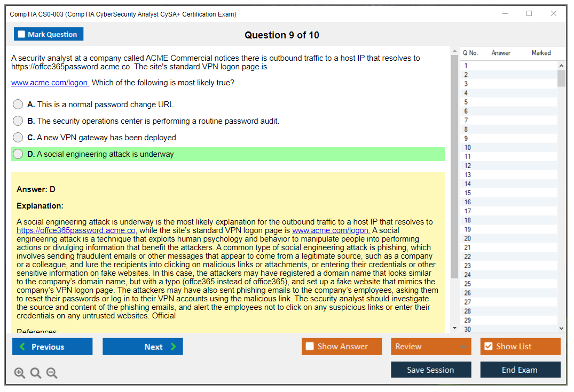Screen dimensions: 574x392
Task: Click explanation panel scroll-up arrow
Action: [x=454, y=52]
